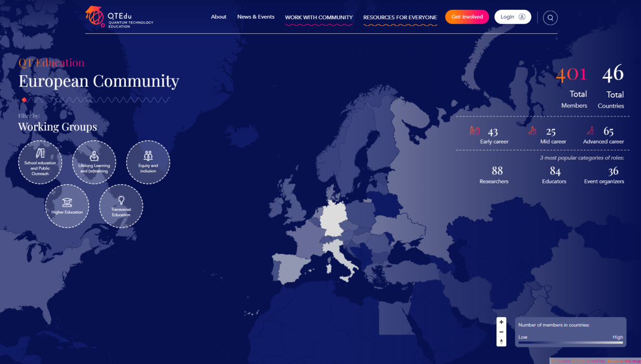Reset map bearing with compass button
The height and width of the screenshot is (364, 641).
pos(501,342)
